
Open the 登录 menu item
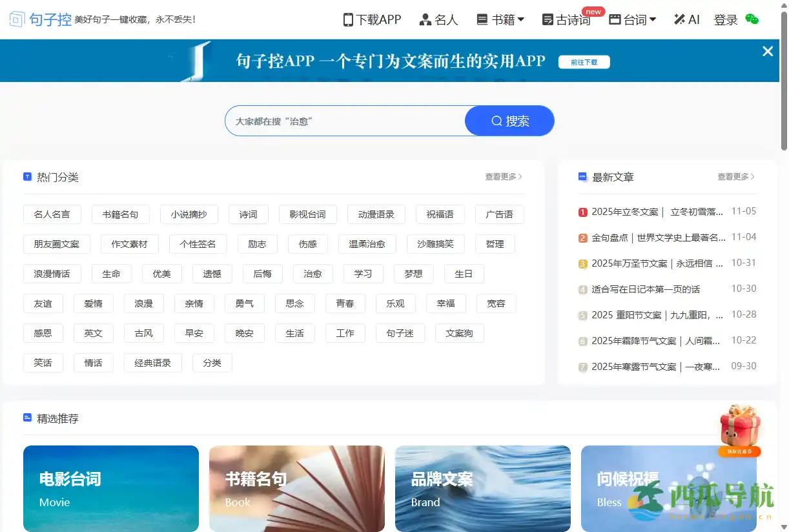725,19
